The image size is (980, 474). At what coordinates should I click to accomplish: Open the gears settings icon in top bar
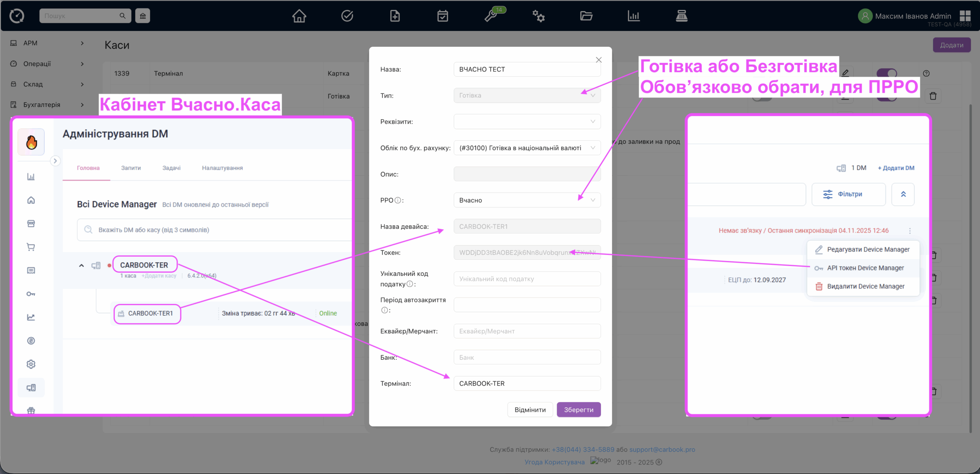[x=538, y=16]
